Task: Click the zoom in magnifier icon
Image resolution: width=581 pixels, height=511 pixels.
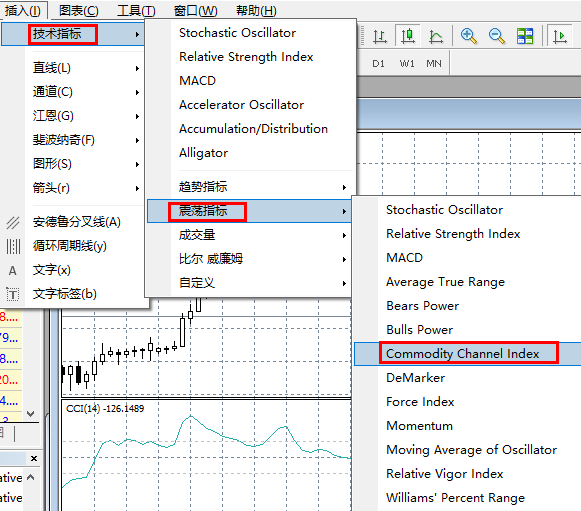Action: tap(469, 36)
